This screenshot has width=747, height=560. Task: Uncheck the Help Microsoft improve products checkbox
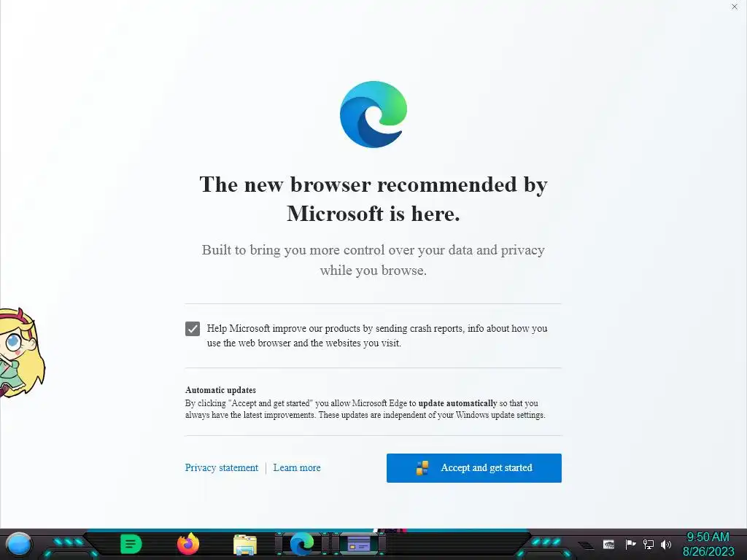[193, 329]
